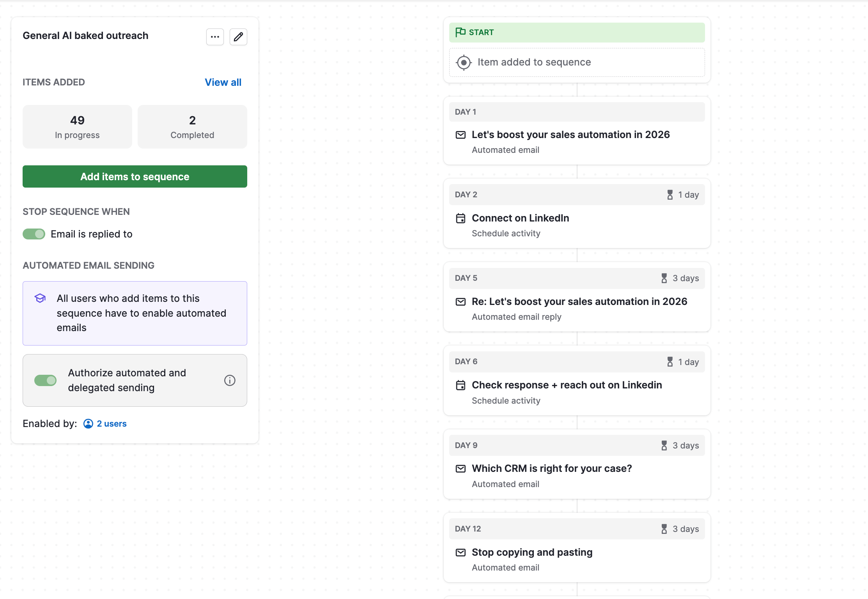The width and height of the screenshot is (868, 599).
Task: Open the Which CRM is right email step
Action: [x=551, y=468]
